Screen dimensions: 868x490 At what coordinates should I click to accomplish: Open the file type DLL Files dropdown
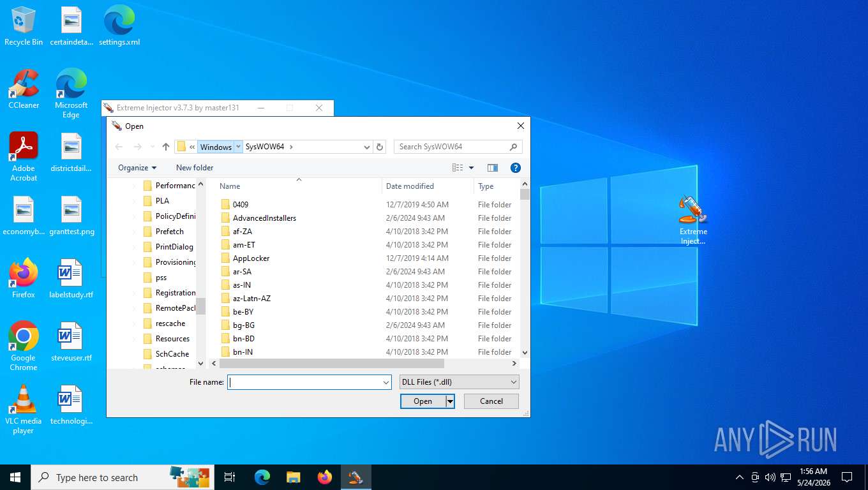pos(514,382)
